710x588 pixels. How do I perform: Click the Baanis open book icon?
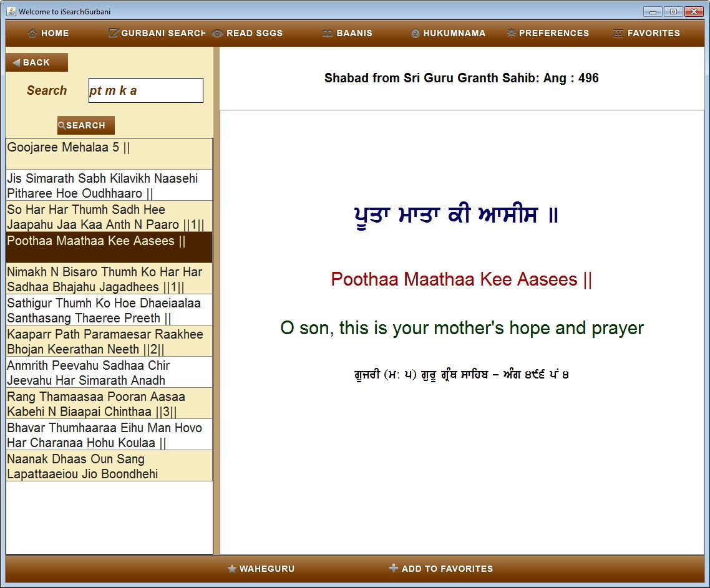327,34
